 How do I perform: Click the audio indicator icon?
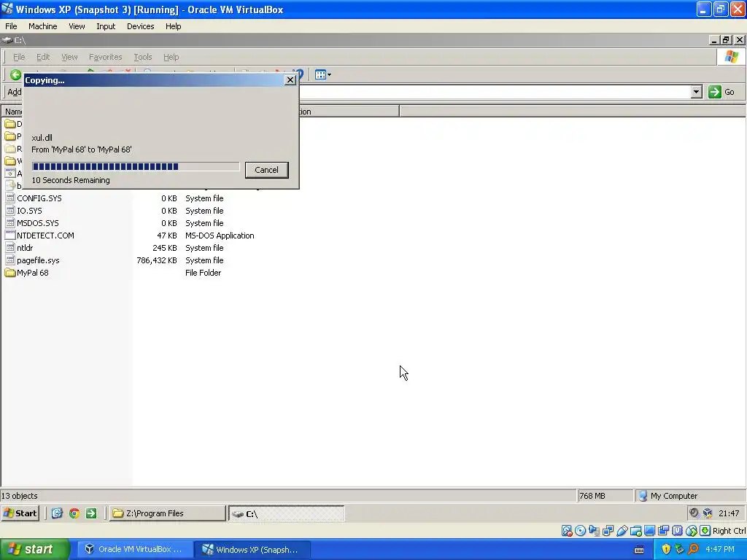click(x=594, y=531)
